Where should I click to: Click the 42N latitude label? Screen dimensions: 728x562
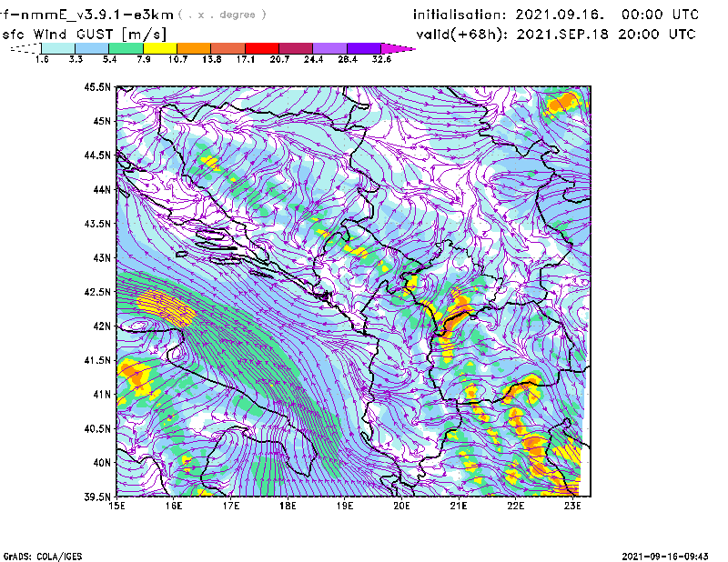click(102, 326)
